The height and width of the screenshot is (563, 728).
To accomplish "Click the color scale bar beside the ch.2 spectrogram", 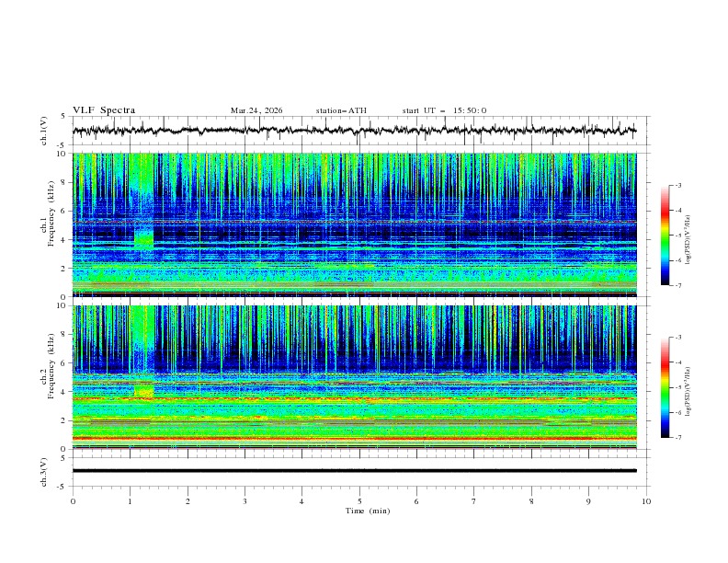I will point(665,387).
